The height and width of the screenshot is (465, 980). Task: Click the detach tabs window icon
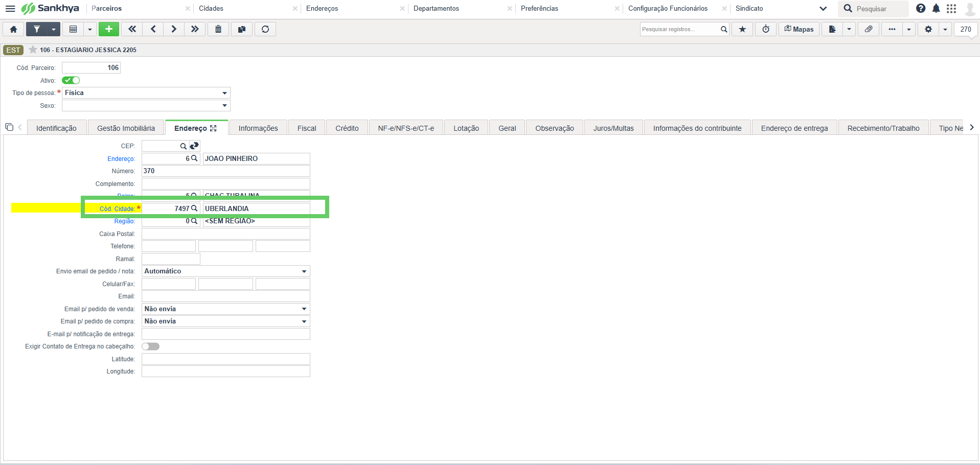tap(9, 127)
